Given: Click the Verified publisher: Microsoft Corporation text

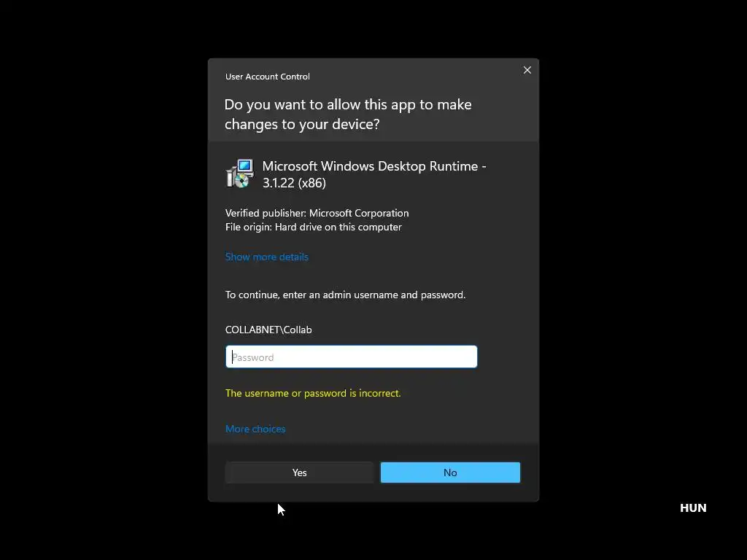Looking at the screenshot, I should [x=317, y=213].
